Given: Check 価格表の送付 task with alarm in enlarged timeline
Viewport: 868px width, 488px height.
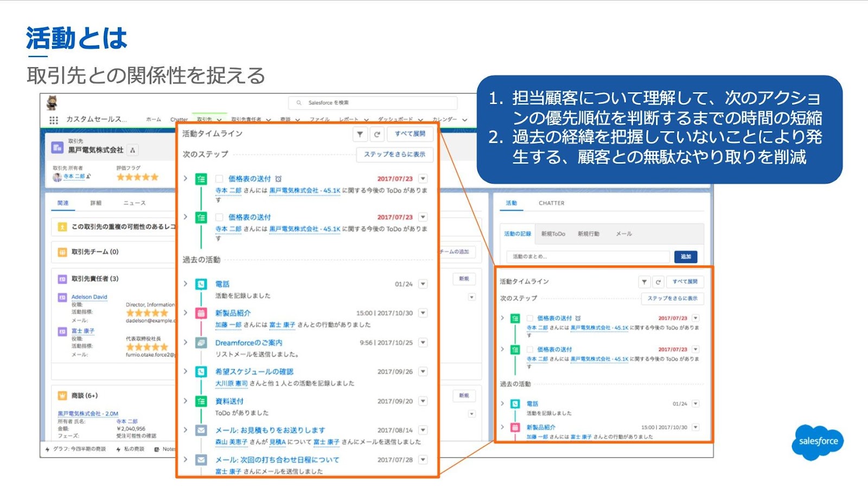Looking at the screenshot, I should (219, 179).
